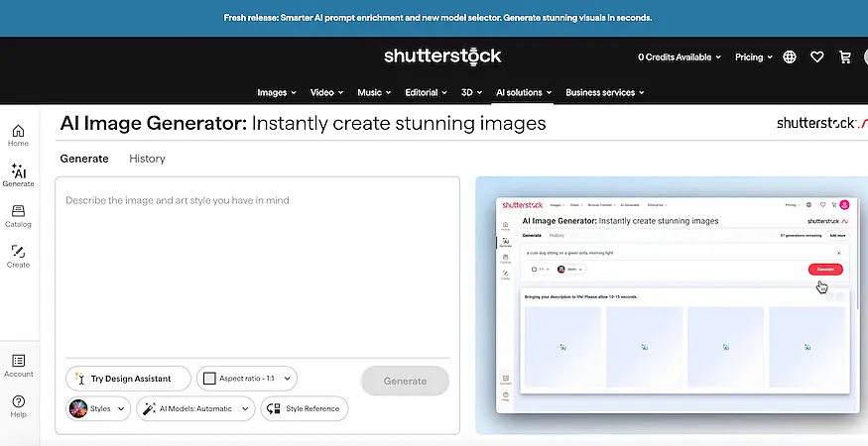
Task: Open the Catalog sidebar icon
Action: click(x=18, y=216)
